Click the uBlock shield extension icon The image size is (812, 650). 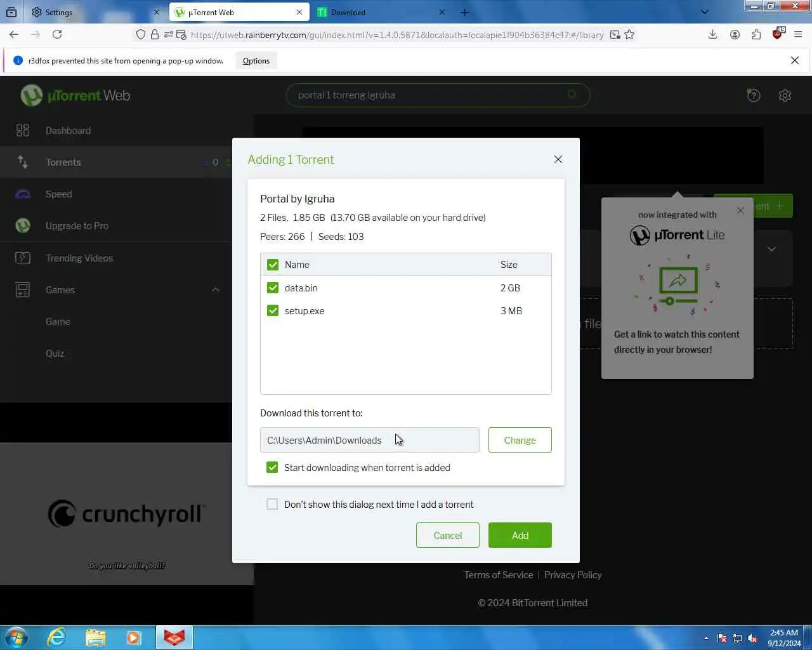point(778,34)
